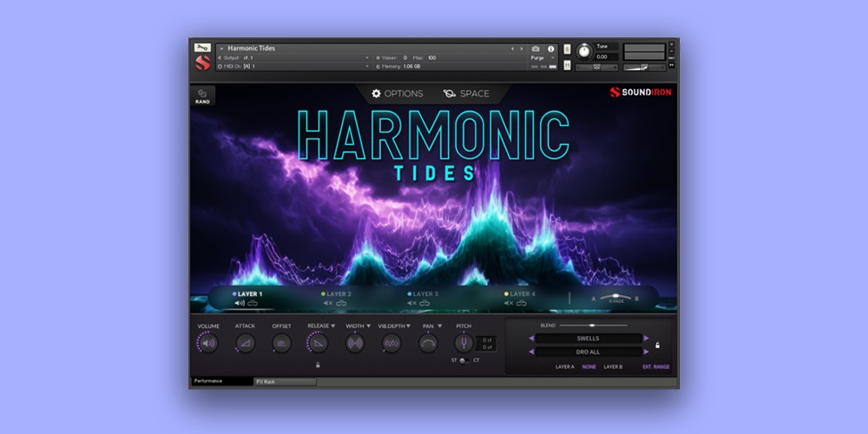Click the info icon in header
This screenshot has height=434, width=868.
pyautogui.click(x=550, y=49)
